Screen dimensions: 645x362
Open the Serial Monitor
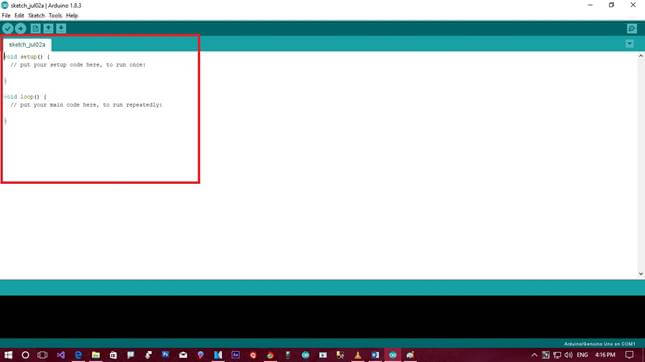pos(632,28)
